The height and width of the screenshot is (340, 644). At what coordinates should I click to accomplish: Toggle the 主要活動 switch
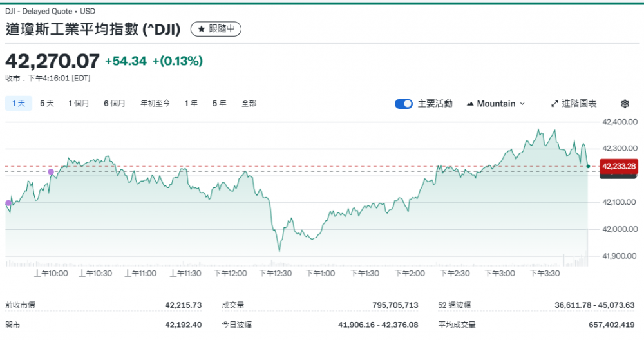pos(404,104)
